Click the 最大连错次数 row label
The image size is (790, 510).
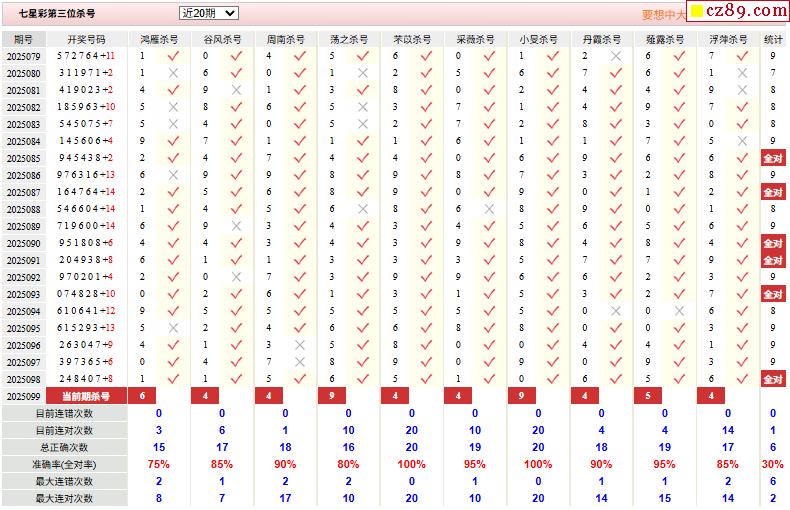64,481
